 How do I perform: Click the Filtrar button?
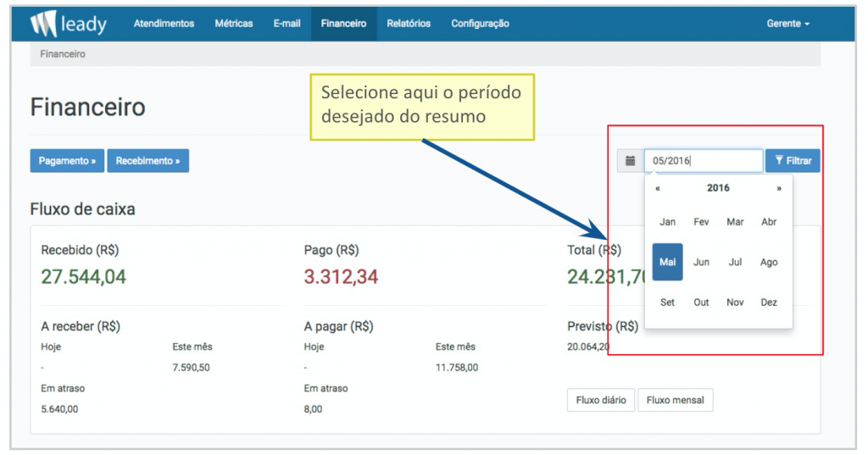793,160
